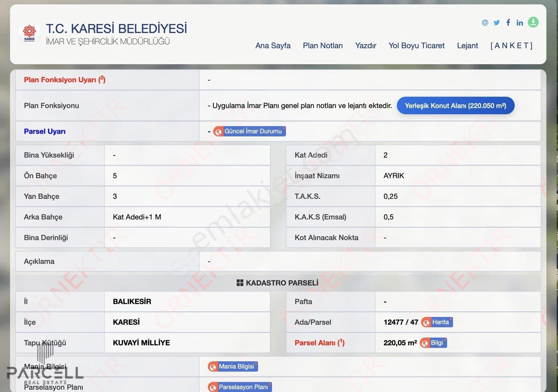Viewport: 558px width, 392px height.
Task: Click the Açıklama row label
Action: tap(39, 262)
